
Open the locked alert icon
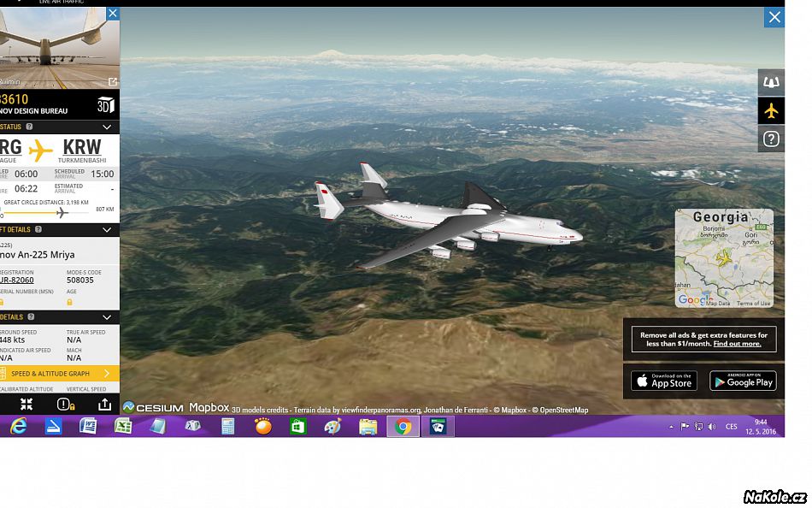pyautogui.click(x=66, y=405)
